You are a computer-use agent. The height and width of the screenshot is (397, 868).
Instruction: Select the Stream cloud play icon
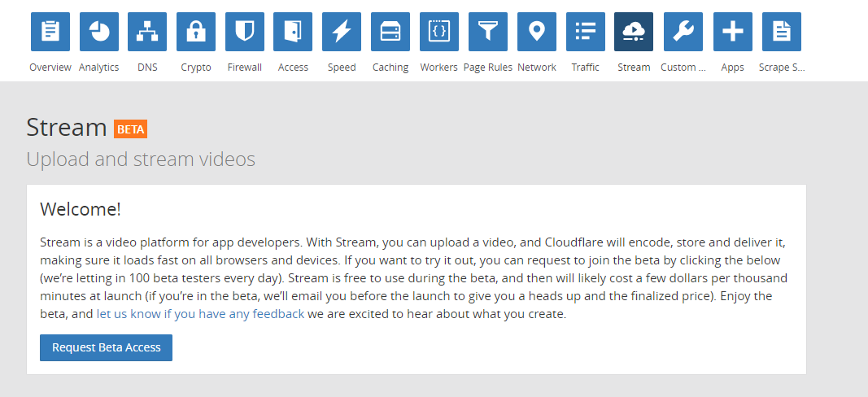point(634,32)
